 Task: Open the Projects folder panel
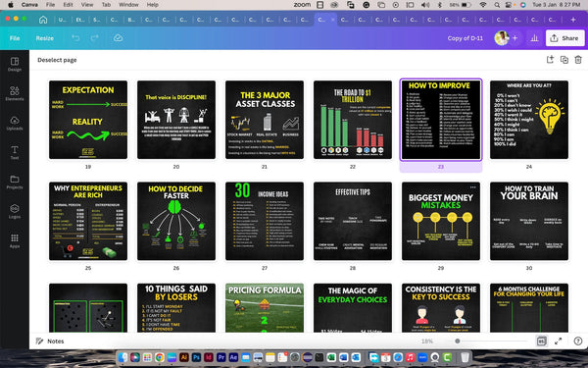click(15, 182)
